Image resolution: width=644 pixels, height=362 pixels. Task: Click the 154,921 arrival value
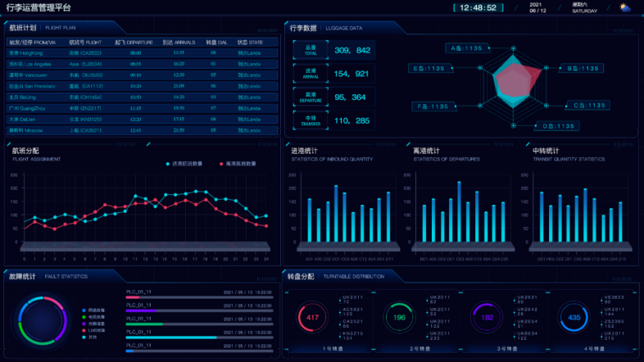click(x=351, y=74)
